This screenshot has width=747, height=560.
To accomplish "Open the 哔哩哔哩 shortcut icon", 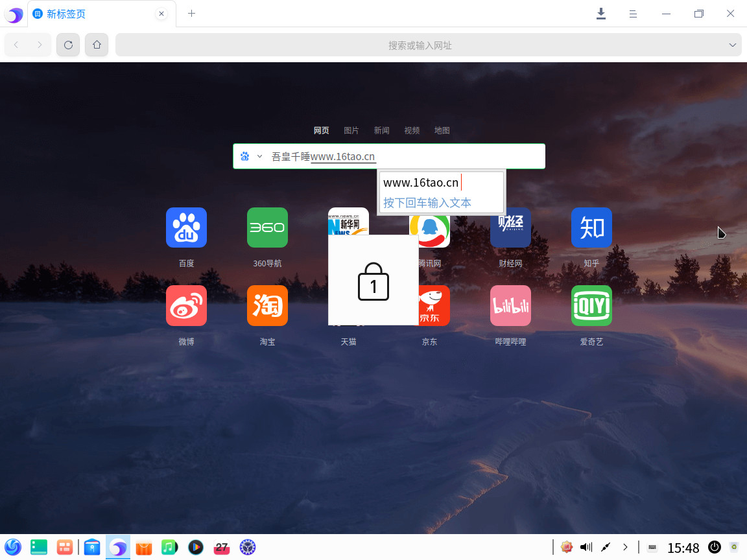I will [x=510, y=305].
